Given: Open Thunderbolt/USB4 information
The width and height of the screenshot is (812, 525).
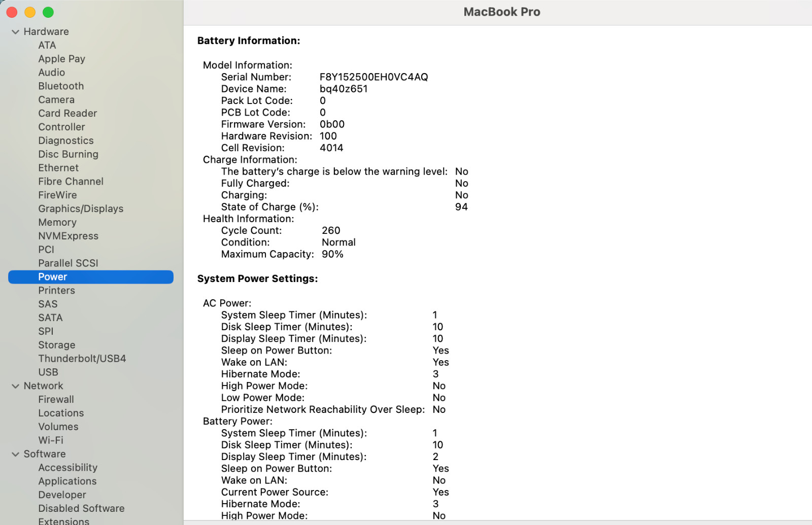Looking at the screenshot, I should click(82, 359).
